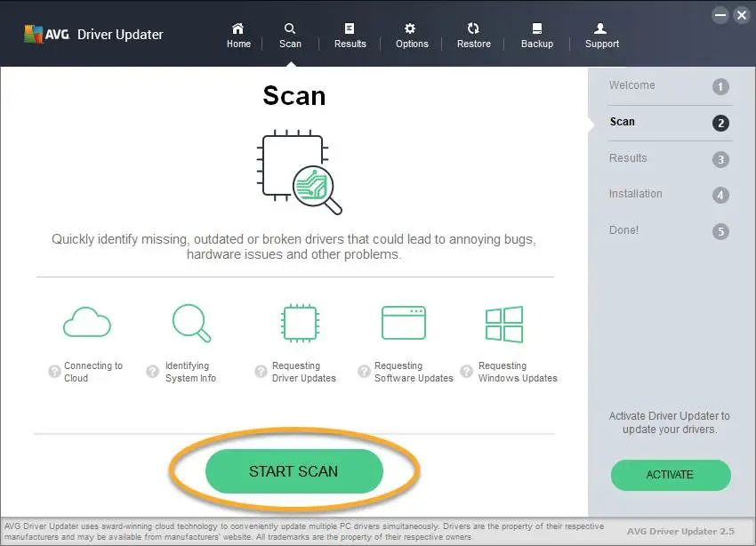Click the status icon beside Identifying System Info
Viewport: 756px width, 546px height.
152,372
